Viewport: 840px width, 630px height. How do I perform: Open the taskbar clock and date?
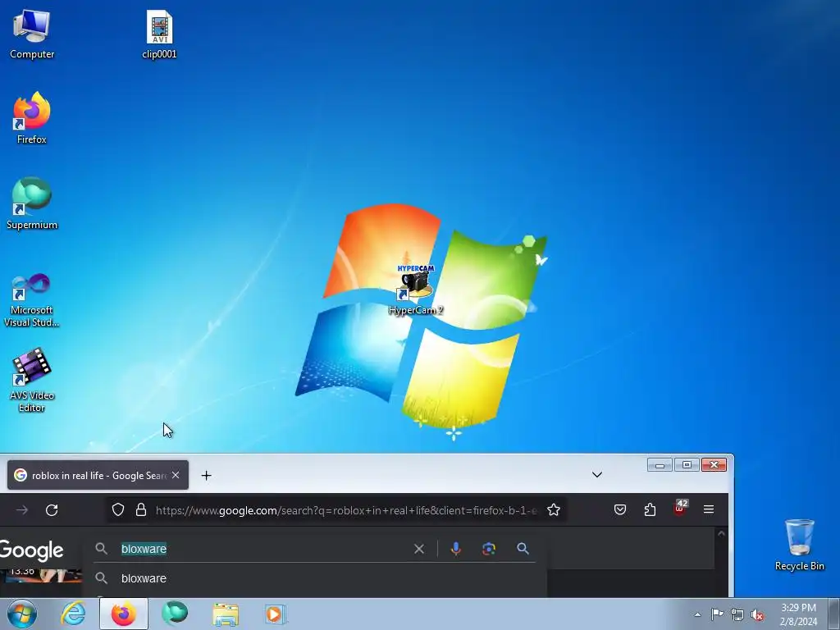click(798, 614)
